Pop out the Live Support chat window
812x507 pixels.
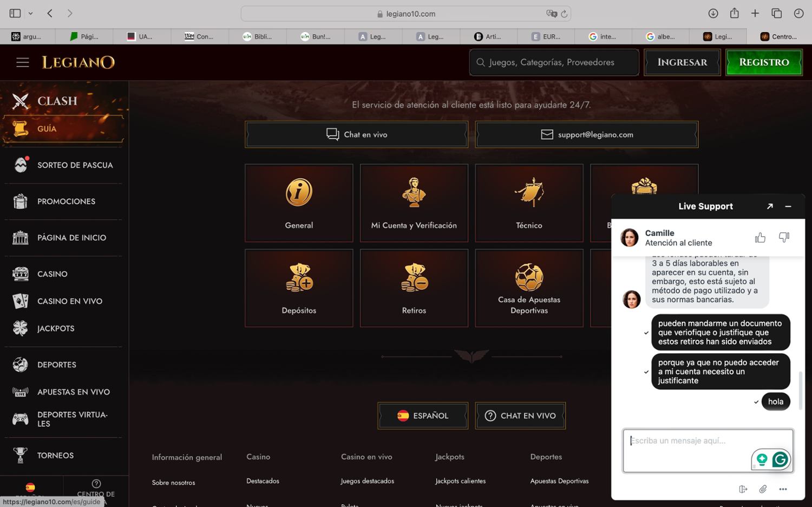(770, 206)
